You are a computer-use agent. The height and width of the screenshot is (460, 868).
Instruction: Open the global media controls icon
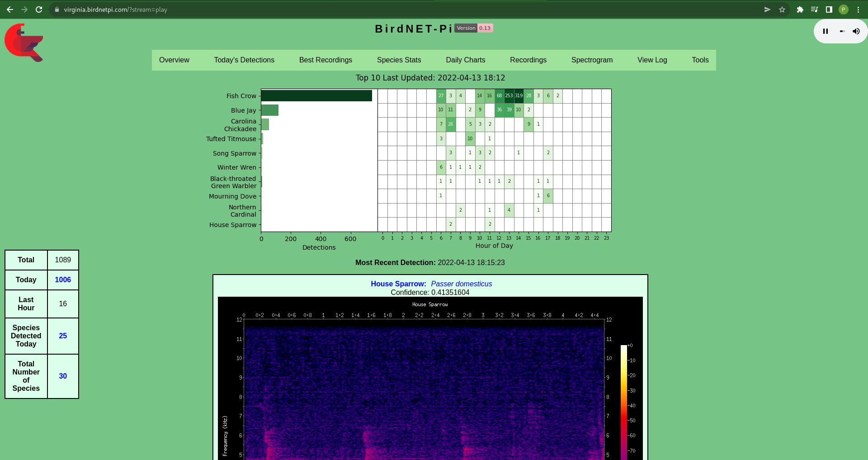[814, 9]
